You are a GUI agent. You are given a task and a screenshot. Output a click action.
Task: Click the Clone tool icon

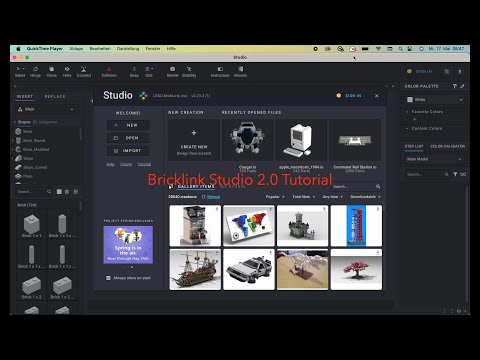pyautogui.click(x=52, y=69)
